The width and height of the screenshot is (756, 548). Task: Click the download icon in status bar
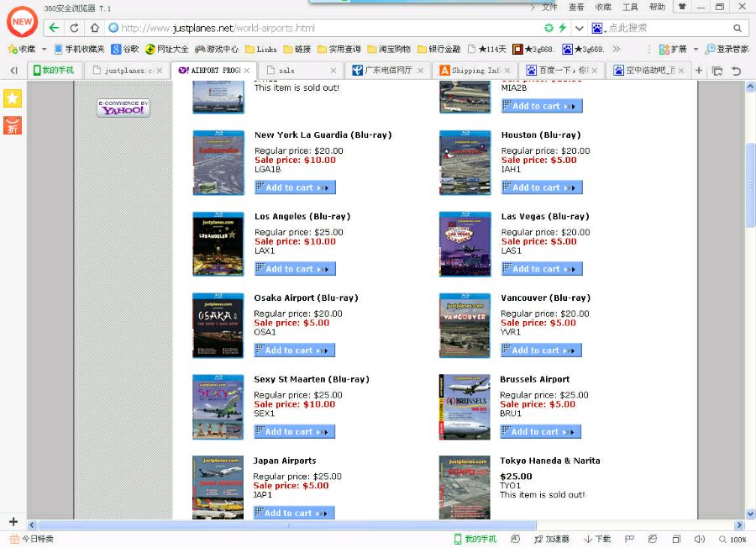[x=597, y=539]
